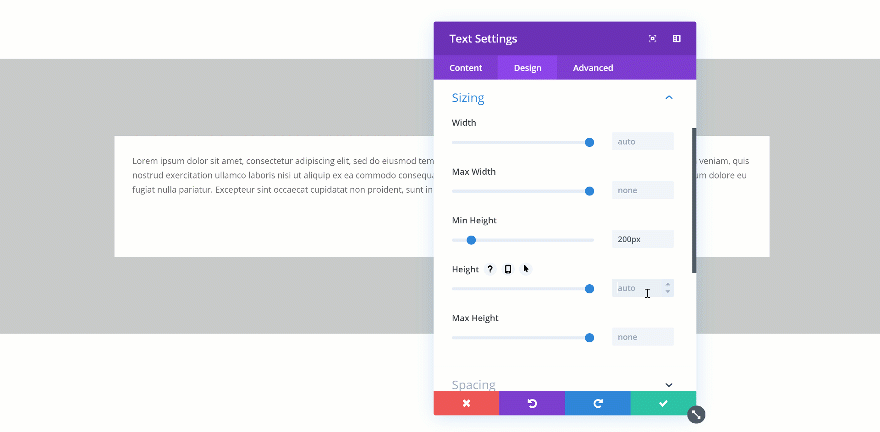880x432 pixels.
Task: Click the modal resize drag handle
Action: point(696,414)
